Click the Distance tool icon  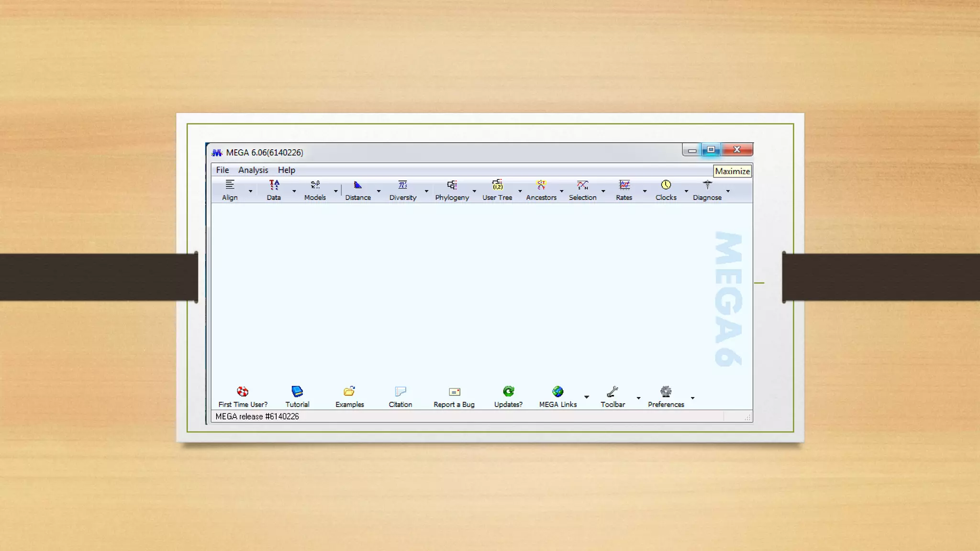(x=357, y=185)
